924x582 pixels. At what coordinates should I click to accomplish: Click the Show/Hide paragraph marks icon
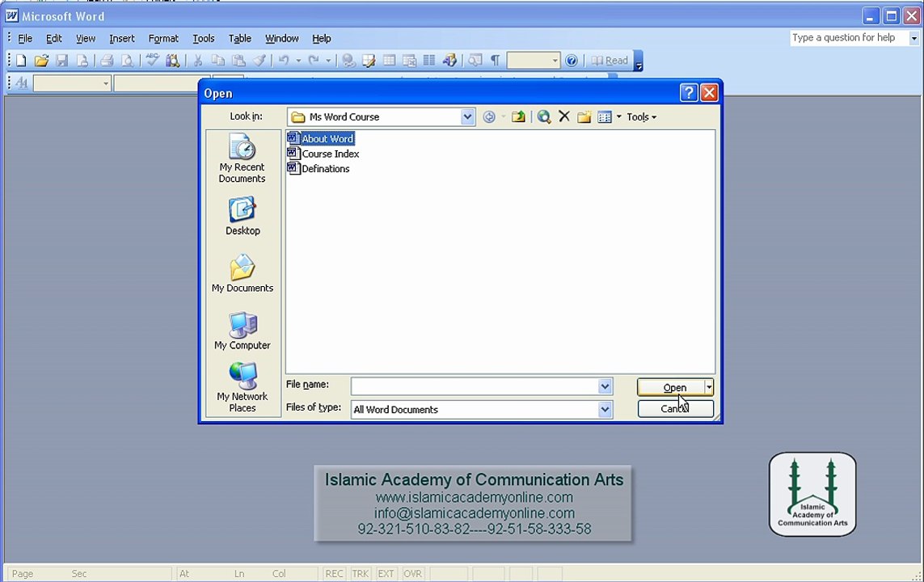point(495,60)
